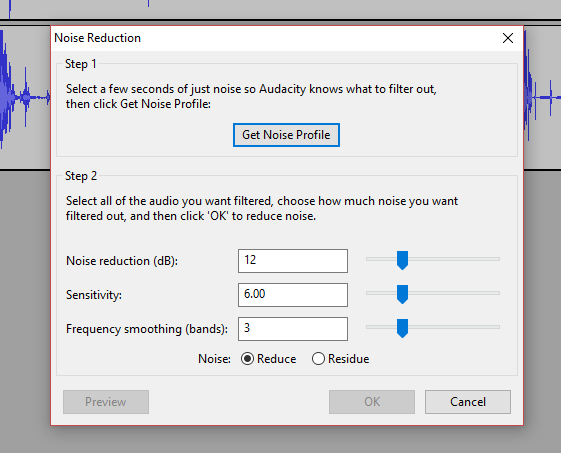Click the Sensitivity value field showing 6.00
The height and width of the screenshot is (453, 561).
pos(293,295)
